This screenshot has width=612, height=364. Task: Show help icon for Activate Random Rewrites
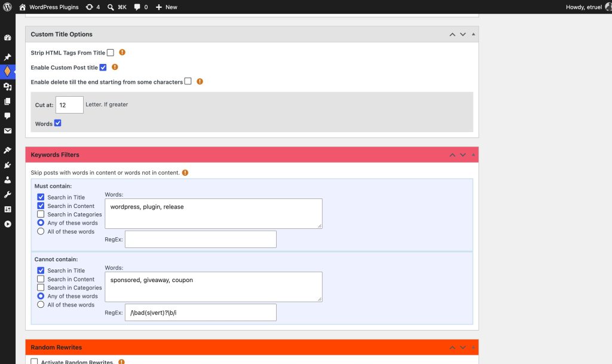pyautogui.click(x=121, y=362)
